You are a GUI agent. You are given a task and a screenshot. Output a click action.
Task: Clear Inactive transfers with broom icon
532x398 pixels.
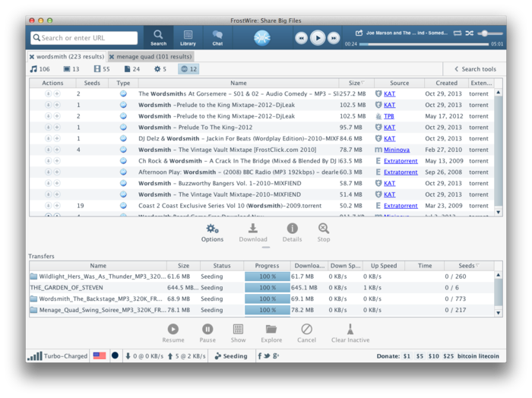click(x=350, y=333)
